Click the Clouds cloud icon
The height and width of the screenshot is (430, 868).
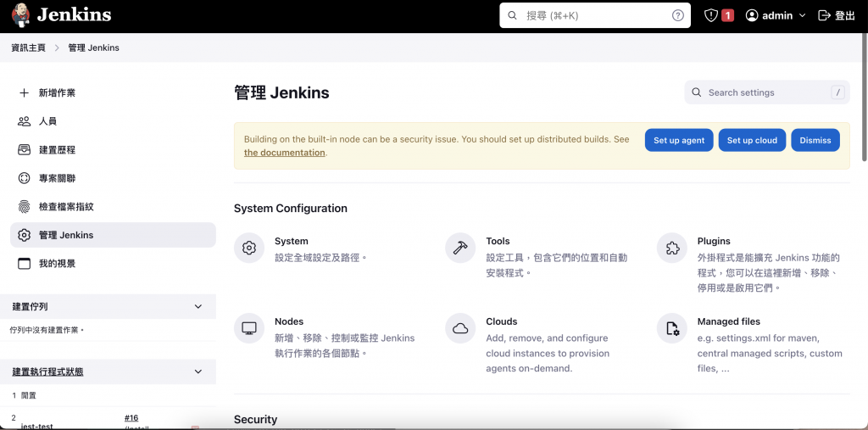coord(460,328)
